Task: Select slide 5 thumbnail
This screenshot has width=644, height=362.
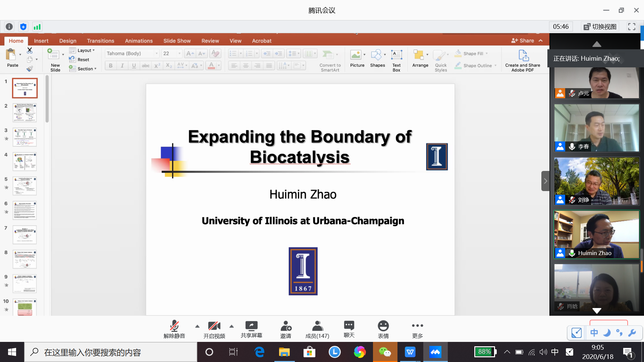Action: tap(24, 186)
